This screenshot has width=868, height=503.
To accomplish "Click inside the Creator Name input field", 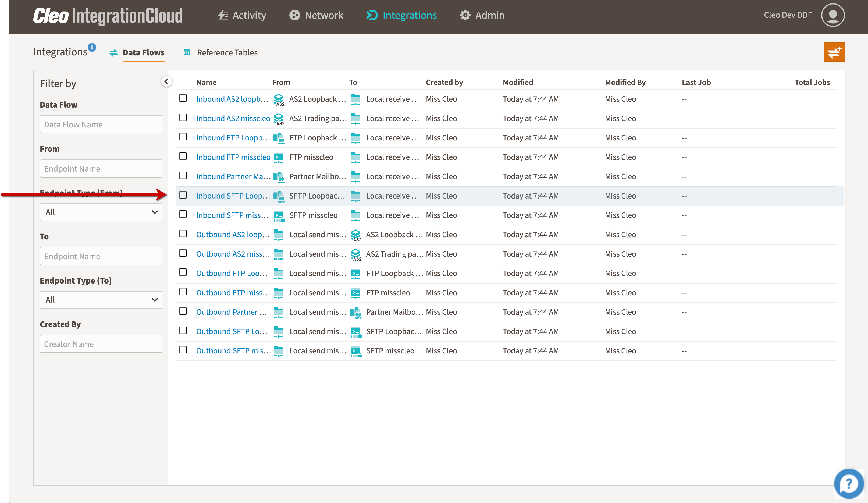I will click(x=101, y=343).
